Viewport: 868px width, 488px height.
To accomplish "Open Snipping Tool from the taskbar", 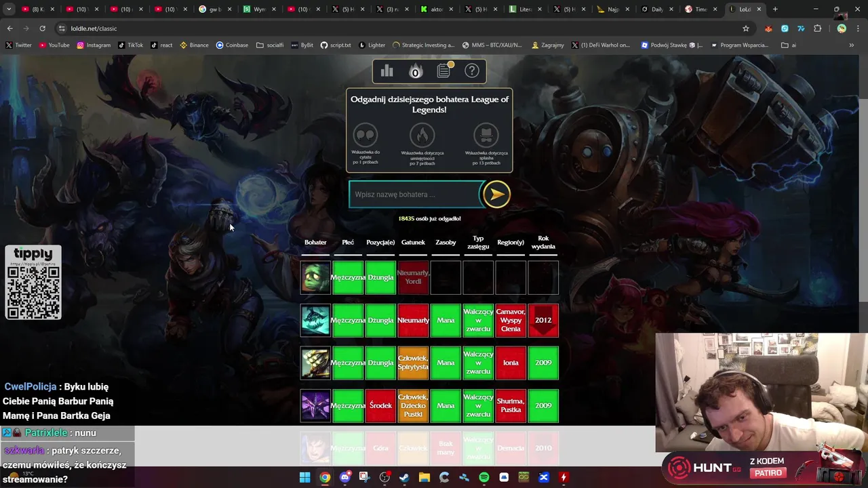I will (364, 477).
